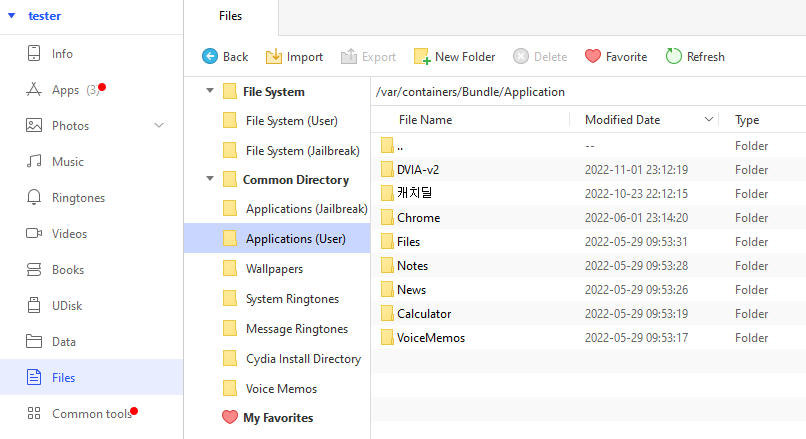Click the Import folder icon
Image resolution: width=806 pixels, height=439 pixels.
(x=273, y=56)
